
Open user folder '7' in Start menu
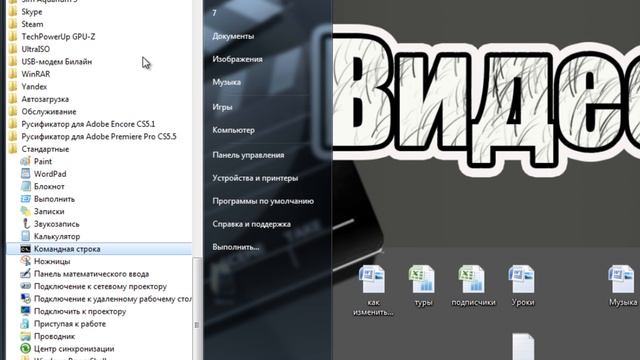click(x=214, y=13)
